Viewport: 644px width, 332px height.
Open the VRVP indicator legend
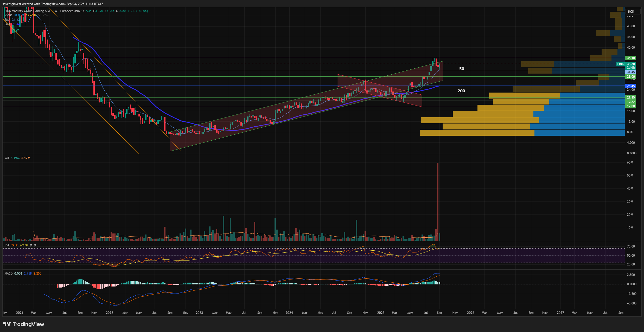click(x=8, y=15)
